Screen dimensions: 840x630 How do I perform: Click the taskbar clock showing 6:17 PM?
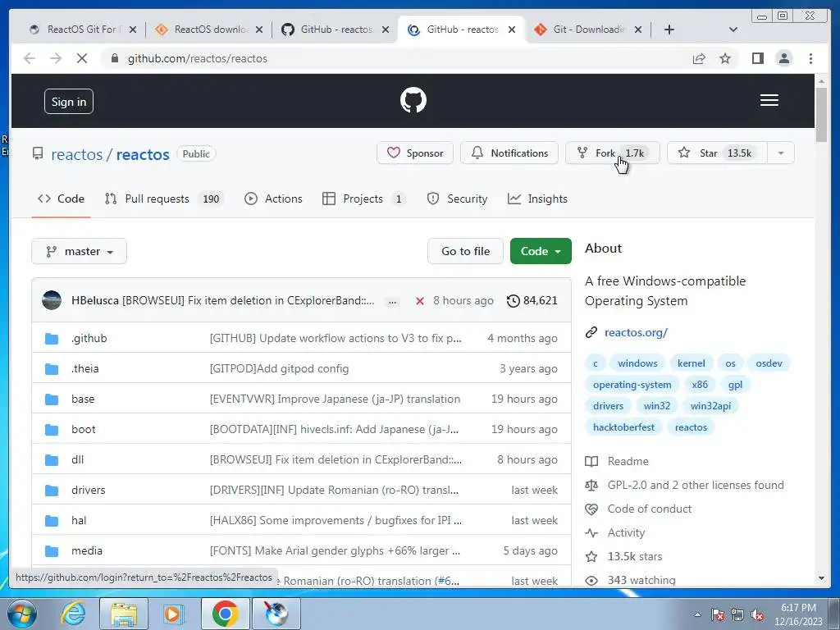[x=797, y=614]
